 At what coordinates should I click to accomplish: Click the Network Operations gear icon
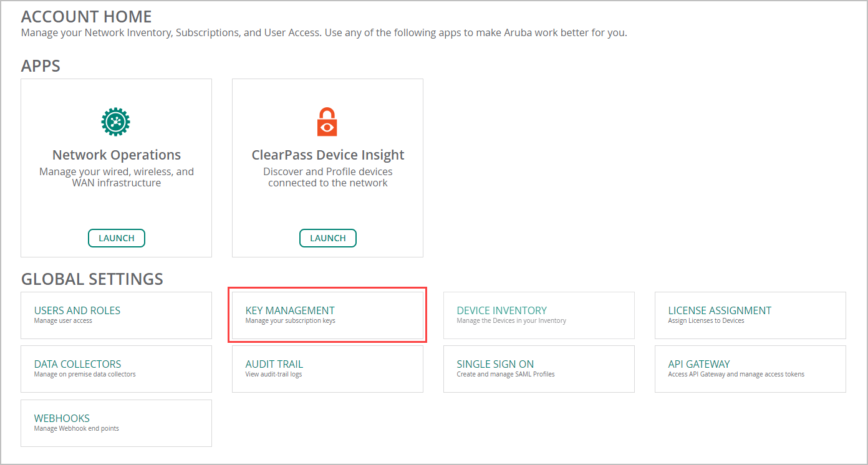pyautogui.click(x=116, y=122)
